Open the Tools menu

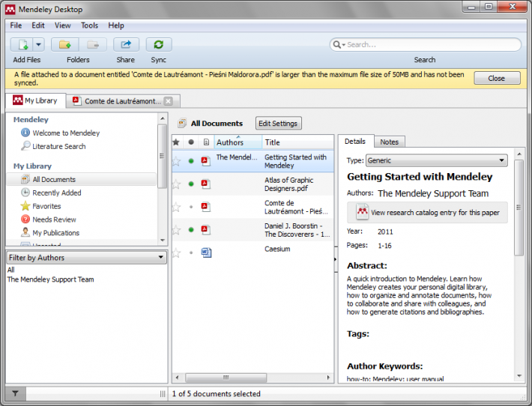pos(90,25)
